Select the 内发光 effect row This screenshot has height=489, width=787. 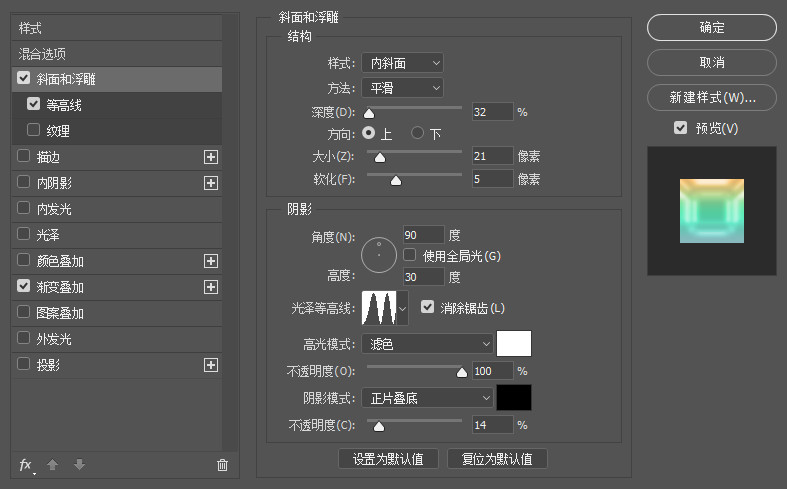point(117,209)
